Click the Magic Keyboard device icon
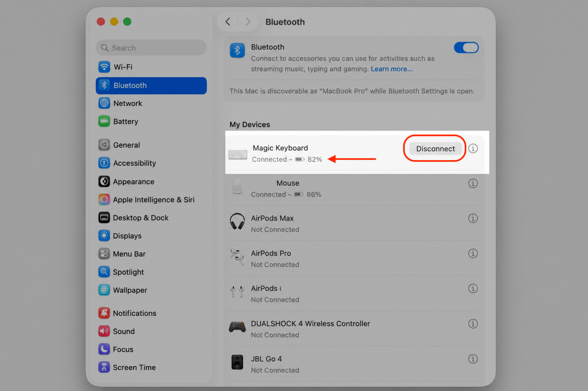588x391 pixels. (238, 154)
